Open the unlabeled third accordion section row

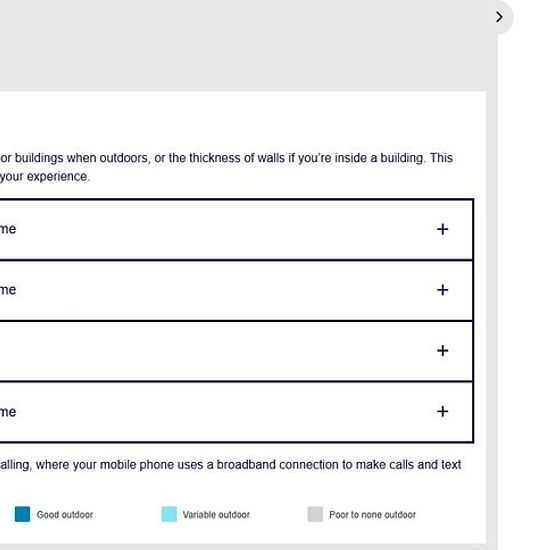point(236,351)
